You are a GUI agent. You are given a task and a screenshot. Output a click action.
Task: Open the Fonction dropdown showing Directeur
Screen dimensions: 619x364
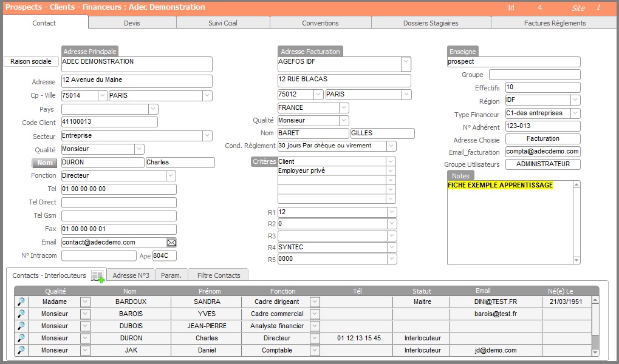click(171, 175)
